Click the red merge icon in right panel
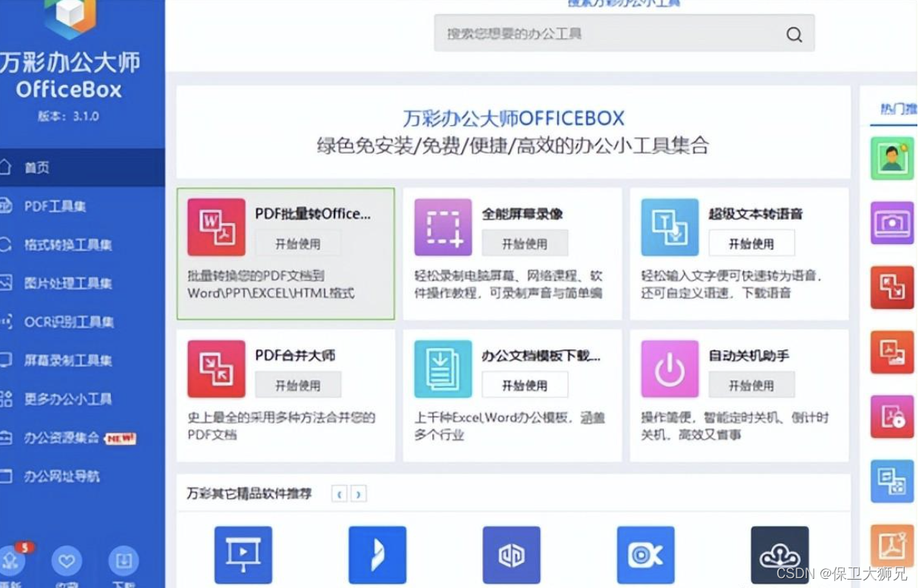Viewport: 919px width, 588px height. coord(892,287)
